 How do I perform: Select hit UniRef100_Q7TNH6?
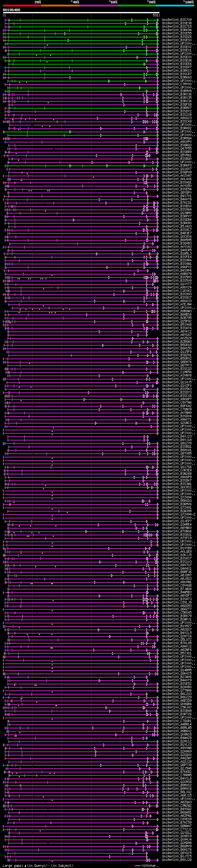coord(177,690)
